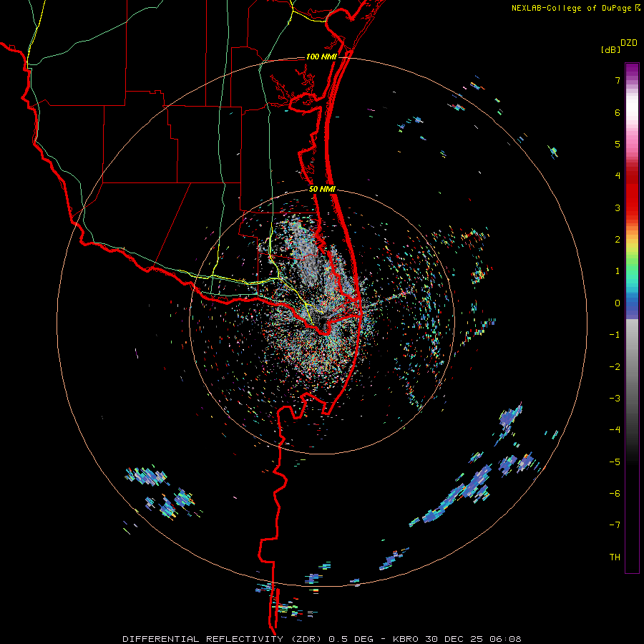Click the 0 value on ZDR scale

[x=618, y=303]
